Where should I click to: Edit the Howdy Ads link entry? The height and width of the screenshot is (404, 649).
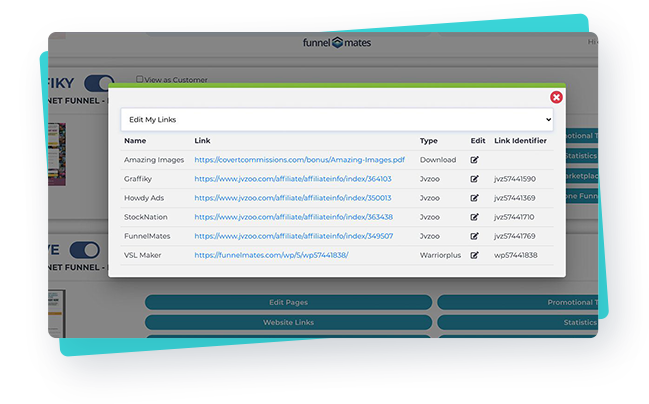(x=474, y=198)
